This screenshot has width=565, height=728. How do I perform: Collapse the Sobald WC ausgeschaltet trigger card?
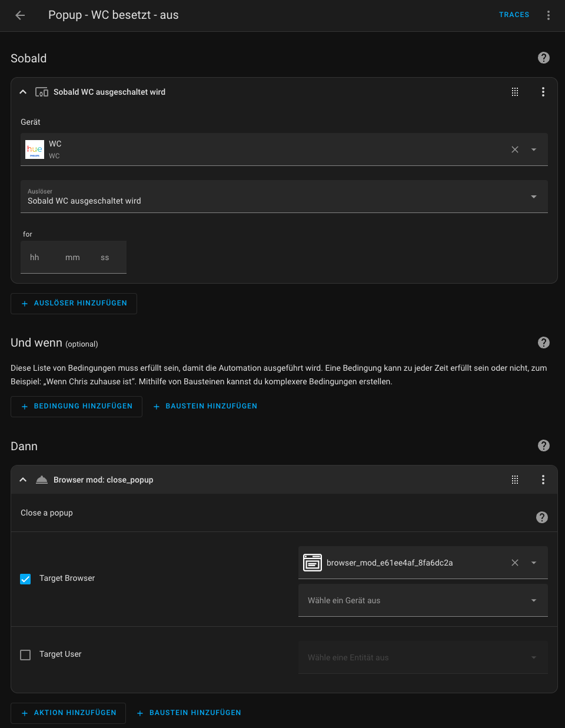[23, 92]
